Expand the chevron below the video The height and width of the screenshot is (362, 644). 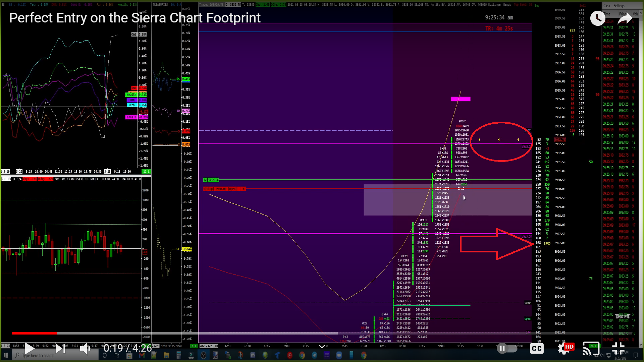click(322, 346)
